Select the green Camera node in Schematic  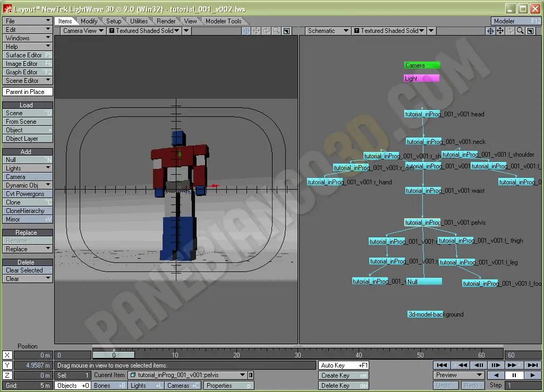pos(422,65)
